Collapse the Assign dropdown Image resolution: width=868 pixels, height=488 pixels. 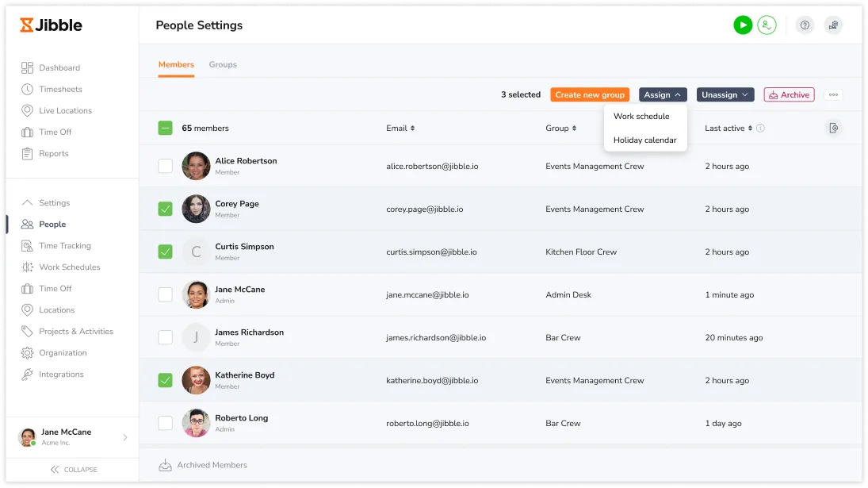[x=663, y=95]
